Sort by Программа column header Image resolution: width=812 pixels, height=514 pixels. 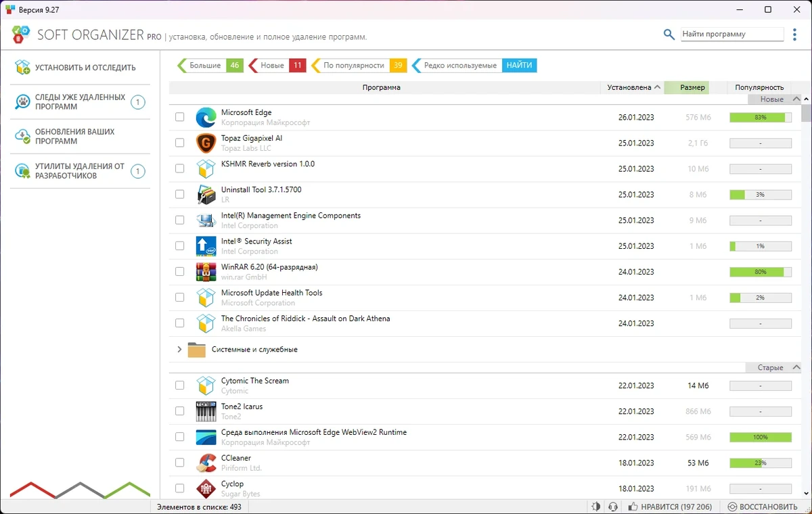coord(381,87)
